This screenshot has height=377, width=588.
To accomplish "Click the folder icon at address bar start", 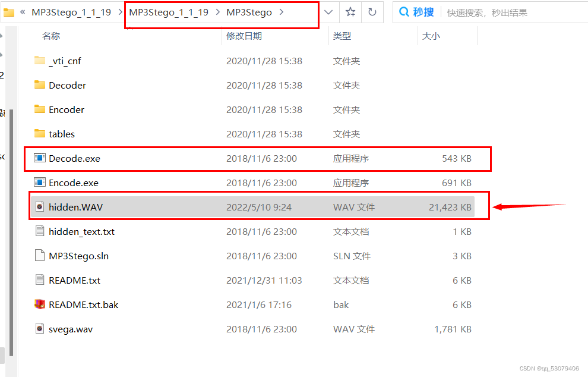I will [x=9, y=12].
